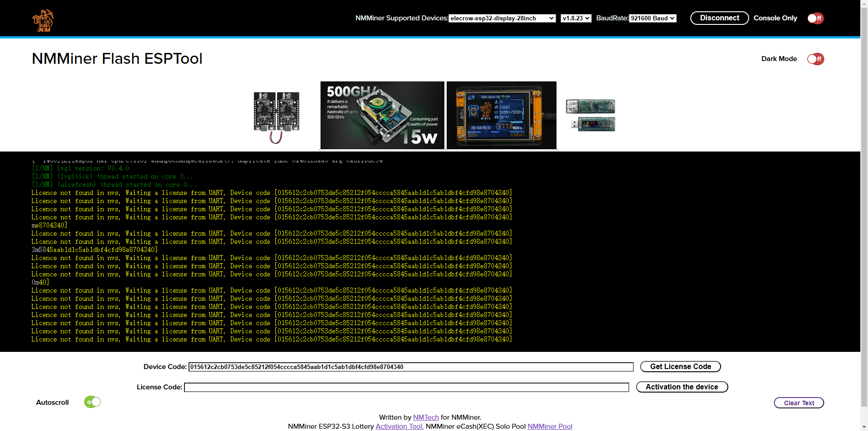
Task: Click the Get License Code button
Action: pos(680,367)
